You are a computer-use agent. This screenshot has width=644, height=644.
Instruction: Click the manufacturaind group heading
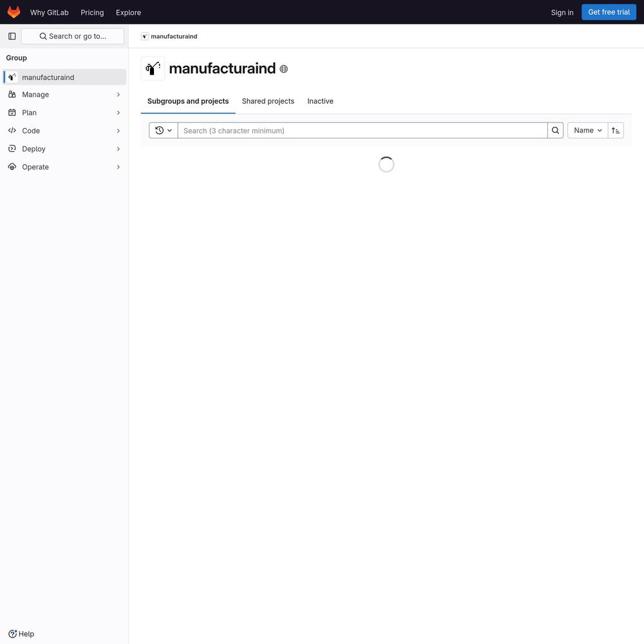coord(222,69)
